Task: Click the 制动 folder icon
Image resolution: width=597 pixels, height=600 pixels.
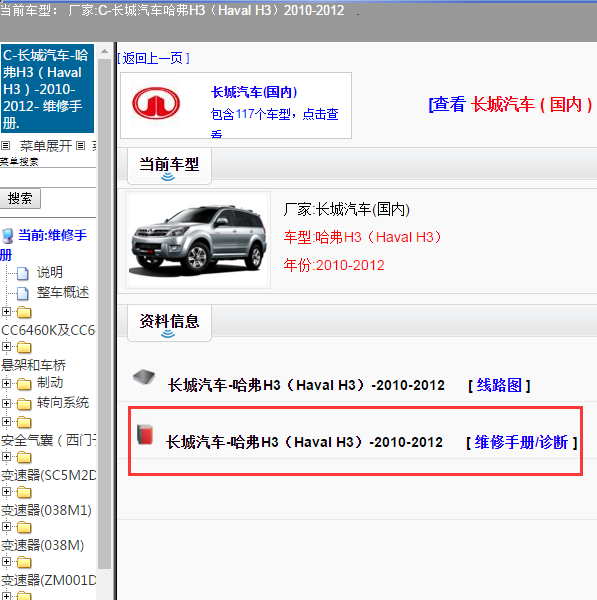Action: (24, 384)
